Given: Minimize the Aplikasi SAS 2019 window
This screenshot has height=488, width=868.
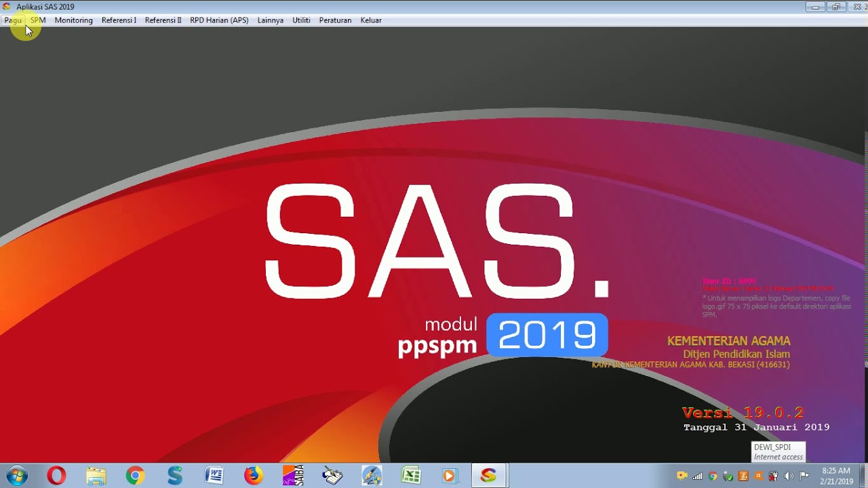Looking at the screenshot, I should [815, 7].
